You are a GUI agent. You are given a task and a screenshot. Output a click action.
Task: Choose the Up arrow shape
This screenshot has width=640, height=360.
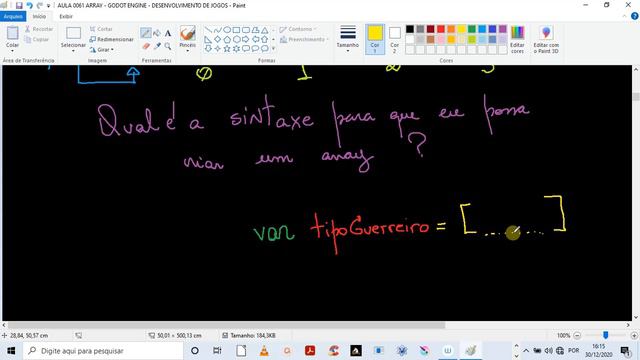click(x=264, y=39)
